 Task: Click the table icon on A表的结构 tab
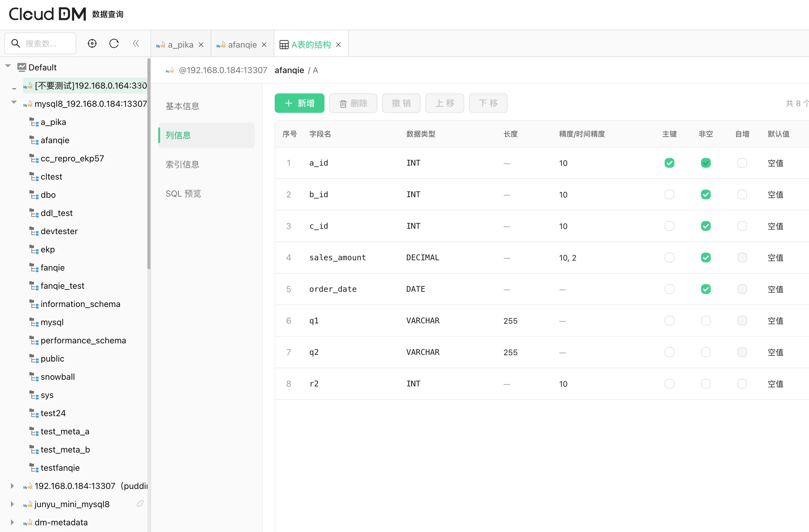point(284,45)
